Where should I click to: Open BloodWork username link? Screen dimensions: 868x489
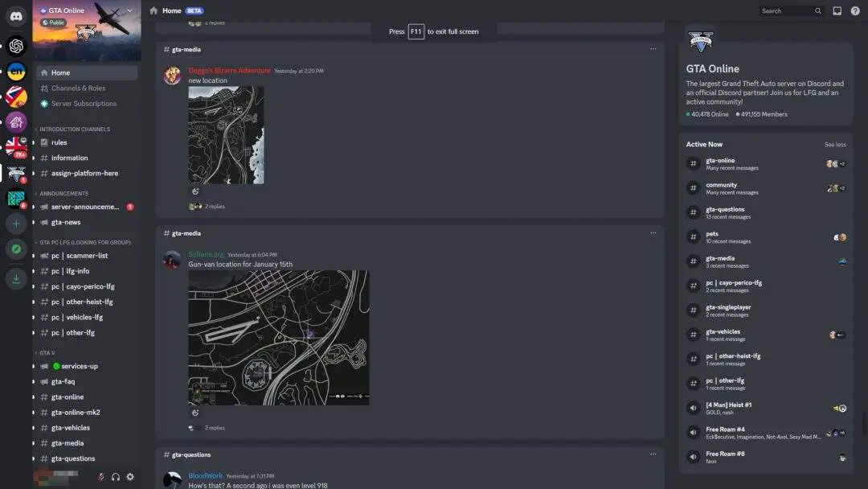tap(205, 475)
